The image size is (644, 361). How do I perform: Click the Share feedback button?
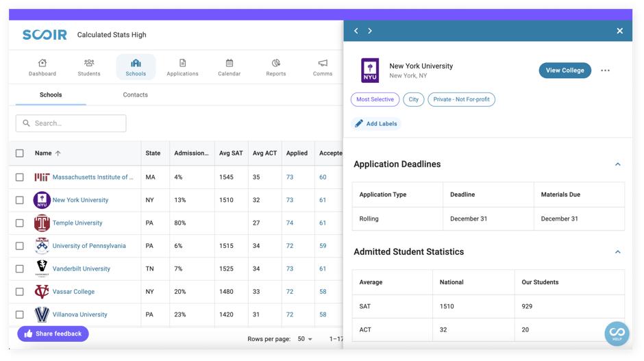point(53,334)
